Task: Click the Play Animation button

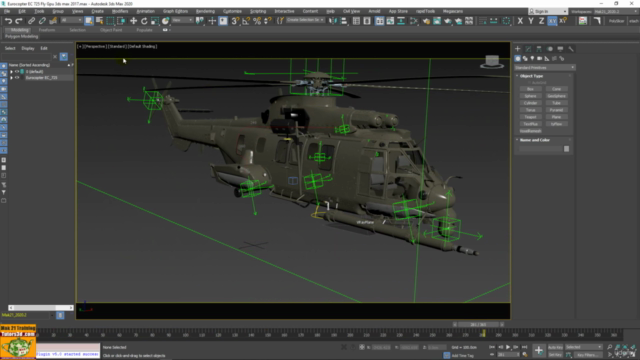Action: pos(508,347)
